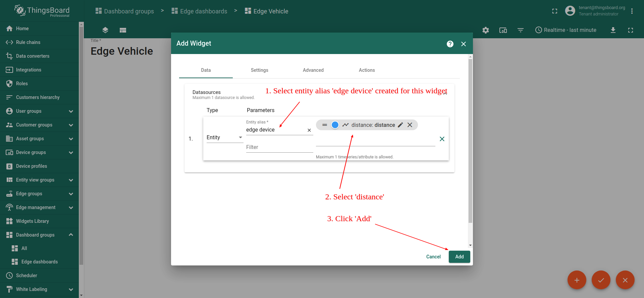The width and height of the screenshot is (644, 298).
Task: Click the Edge Vehicle title field
Action: coord(122,51)
